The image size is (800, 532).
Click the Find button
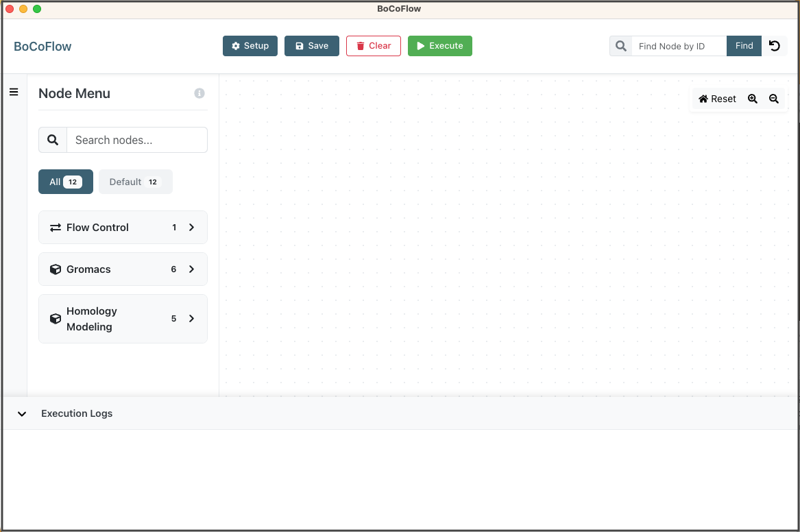click(x=744, y=46)
